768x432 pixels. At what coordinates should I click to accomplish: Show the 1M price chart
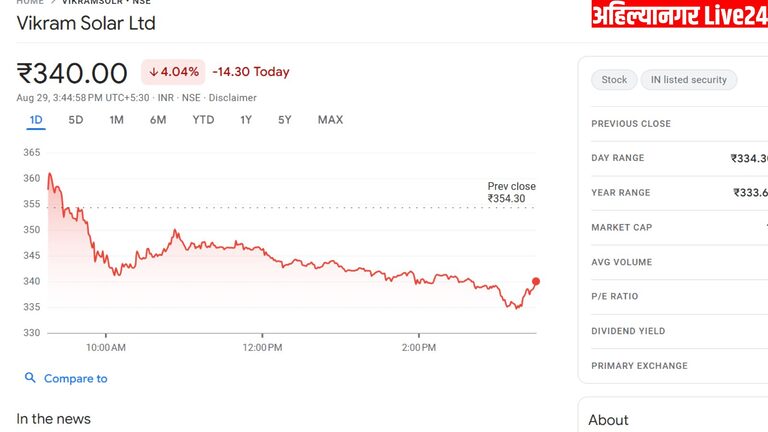click(x=117, y=120)
